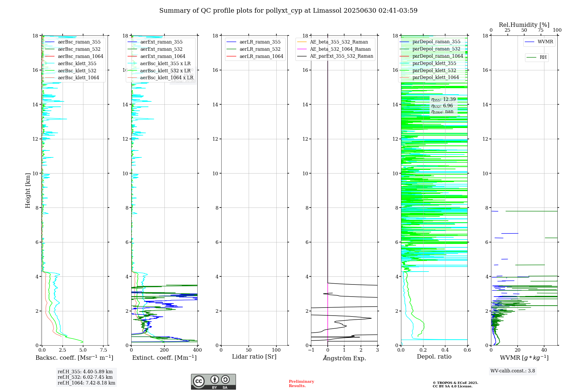The height and width of the screenshot is (392, 577).
Task: Click the Creative Commons CC circle icon
Action: click(199, 381)
